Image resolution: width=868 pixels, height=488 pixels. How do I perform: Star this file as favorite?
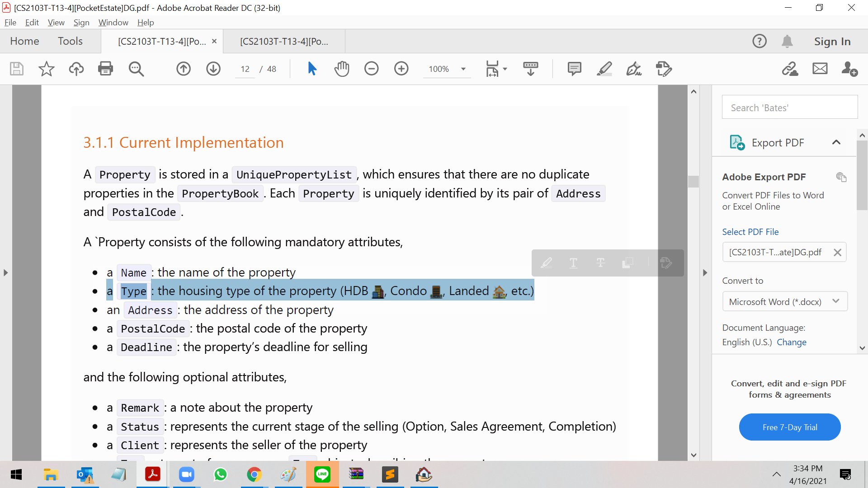pos(46,69)
